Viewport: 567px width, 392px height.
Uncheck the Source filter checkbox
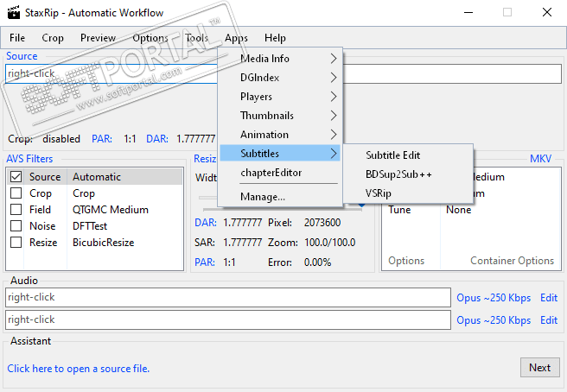tap(16, 177)
